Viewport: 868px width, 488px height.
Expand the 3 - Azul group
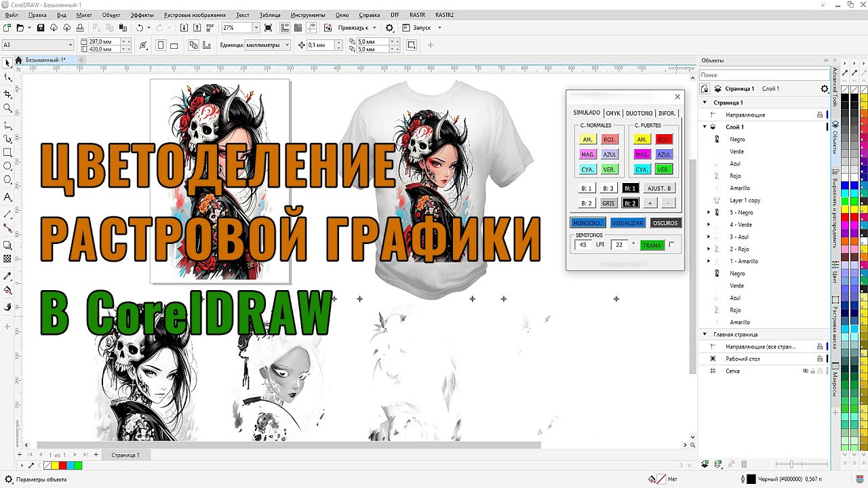coord(709,237)
